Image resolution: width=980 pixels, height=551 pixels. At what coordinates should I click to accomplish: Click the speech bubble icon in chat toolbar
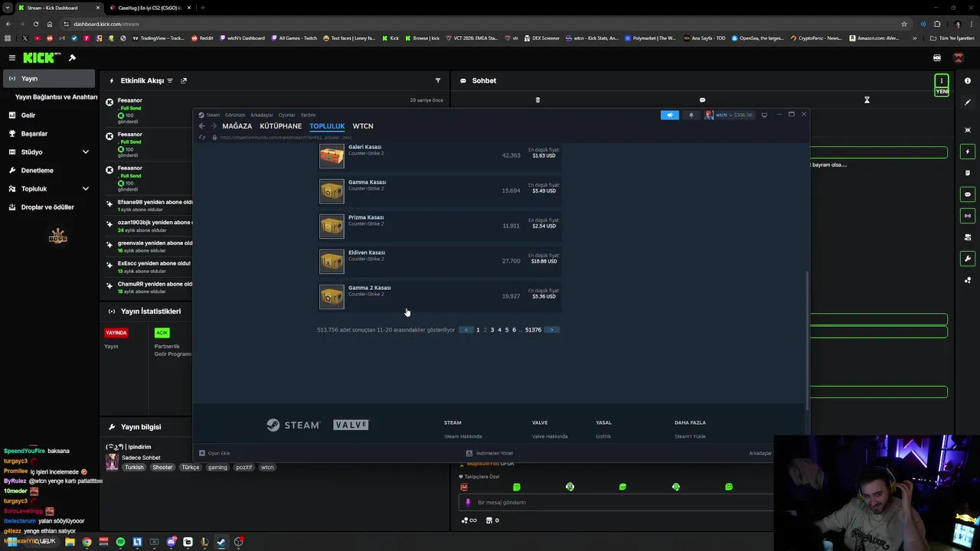tap(702, 99)
